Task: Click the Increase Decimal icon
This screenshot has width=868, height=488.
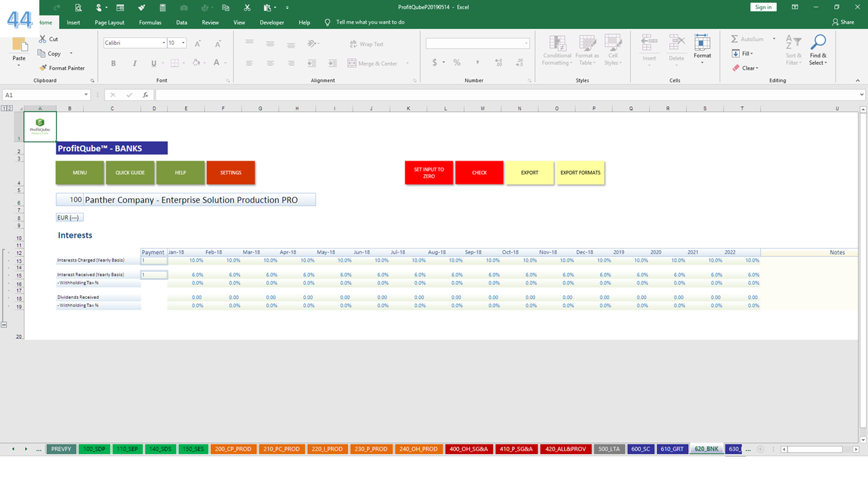Action: pyautogui.click(x=498, y=62)
